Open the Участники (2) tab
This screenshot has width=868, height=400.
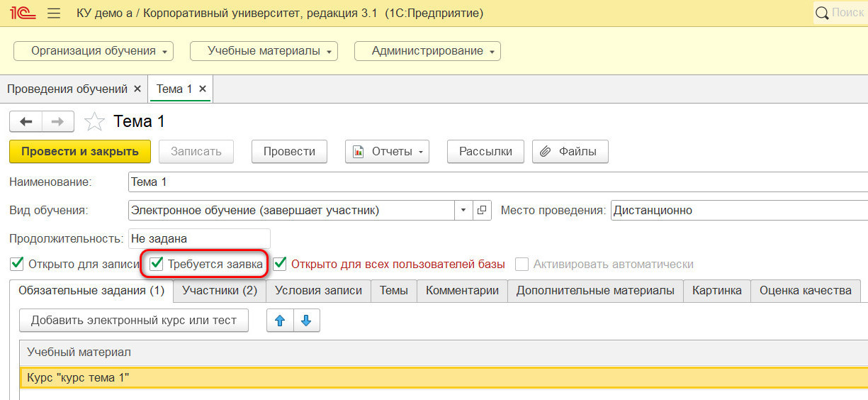(x=220, y=291)
